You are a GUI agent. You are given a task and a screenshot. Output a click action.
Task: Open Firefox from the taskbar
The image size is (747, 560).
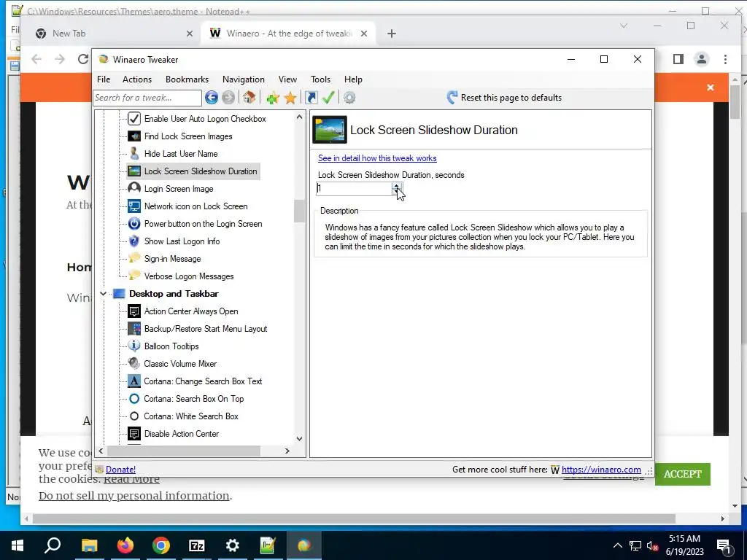coord(125,545)
